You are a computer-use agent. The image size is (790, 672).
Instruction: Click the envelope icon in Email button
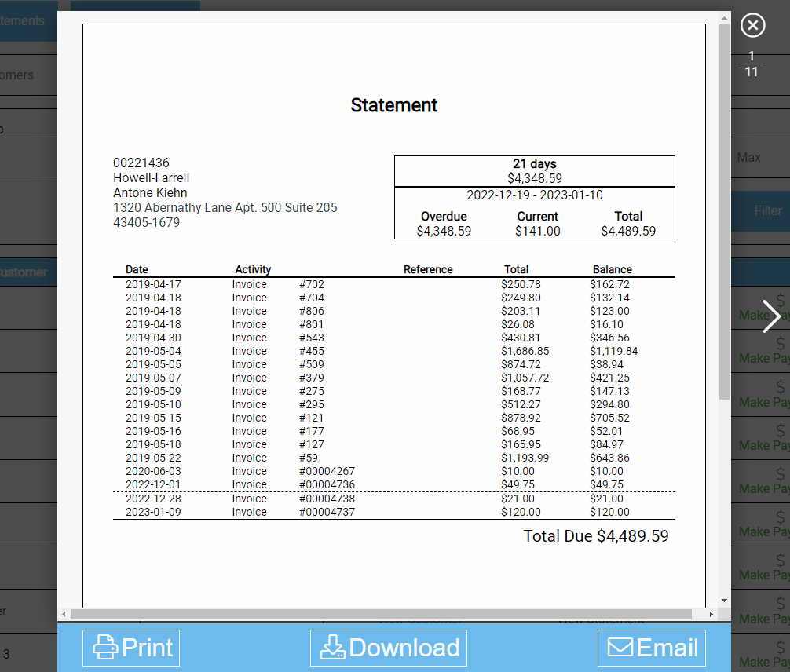(x=620, y=648)
